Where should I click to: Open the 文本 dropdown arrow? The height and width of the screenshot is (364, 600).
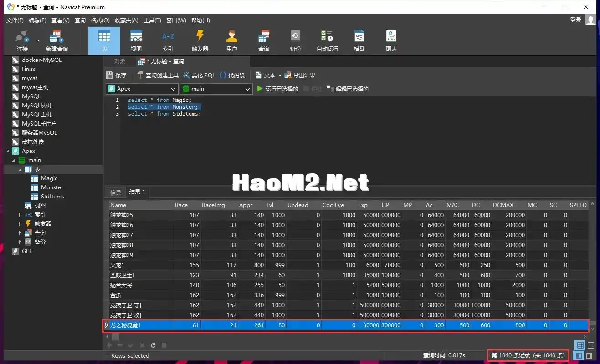pos(280,76)
